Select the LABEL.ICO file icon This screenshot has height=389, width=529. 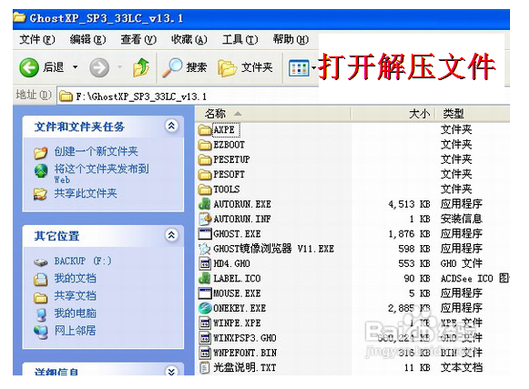click(204, 278)
